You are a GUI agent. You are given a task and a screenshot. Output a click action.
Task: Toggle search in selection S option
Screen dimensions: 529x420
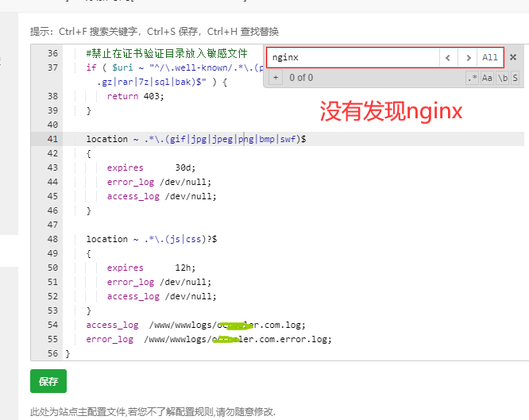pyautogui.click(x=515, y=78)
